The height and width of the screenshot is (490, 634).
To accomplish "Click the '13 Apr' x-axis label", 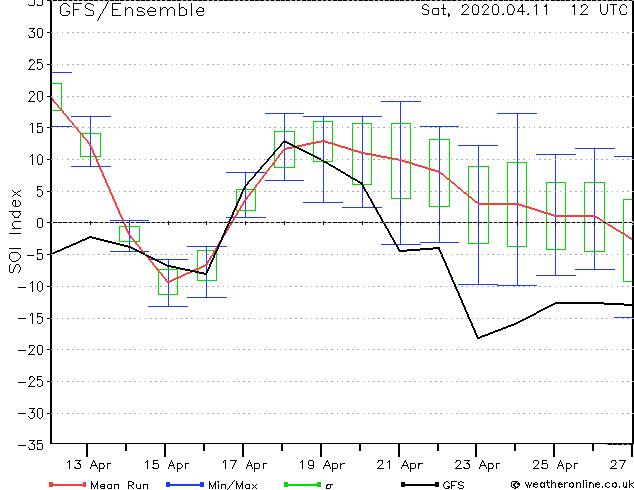I will point(88,465).
